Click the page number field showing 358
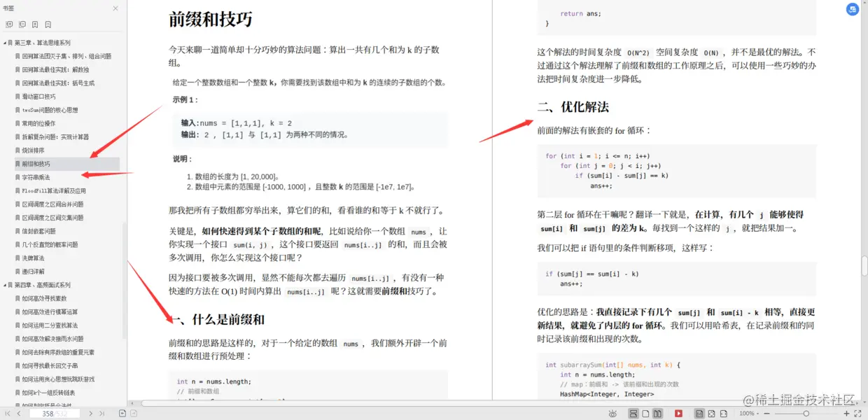Screen dimensions: 868x420 [55, 414]
